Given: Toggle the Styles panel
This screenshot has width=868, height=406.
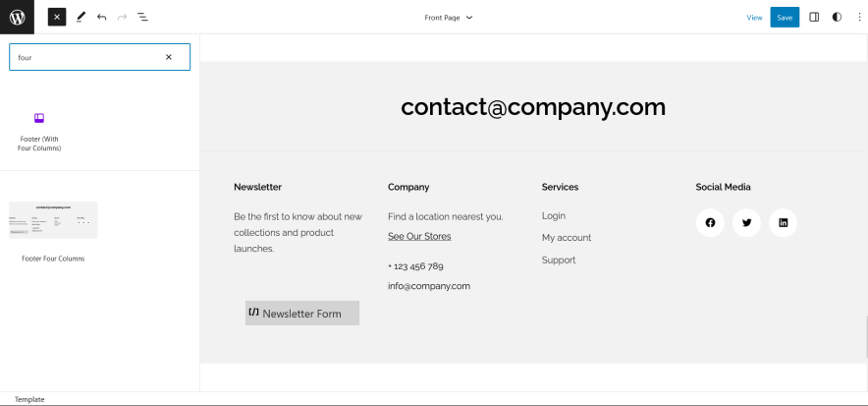Looking at the screenshot, I should (837, 17).
